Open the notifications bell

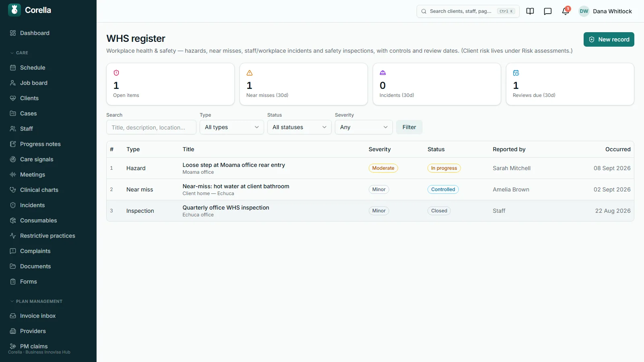coord(566,11)
